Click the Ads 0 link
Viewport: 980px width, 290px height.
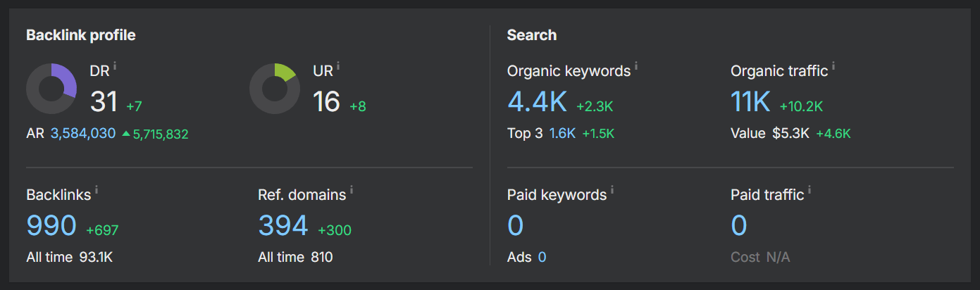pyautogui.click(x=542, y=257)
